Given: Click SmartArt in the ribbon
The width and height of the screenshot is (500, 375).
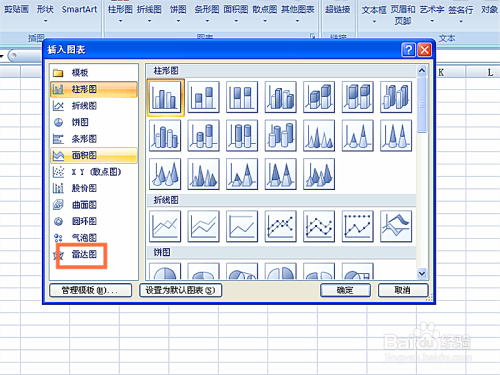Looking at the screenshot, I should (79, 9).
